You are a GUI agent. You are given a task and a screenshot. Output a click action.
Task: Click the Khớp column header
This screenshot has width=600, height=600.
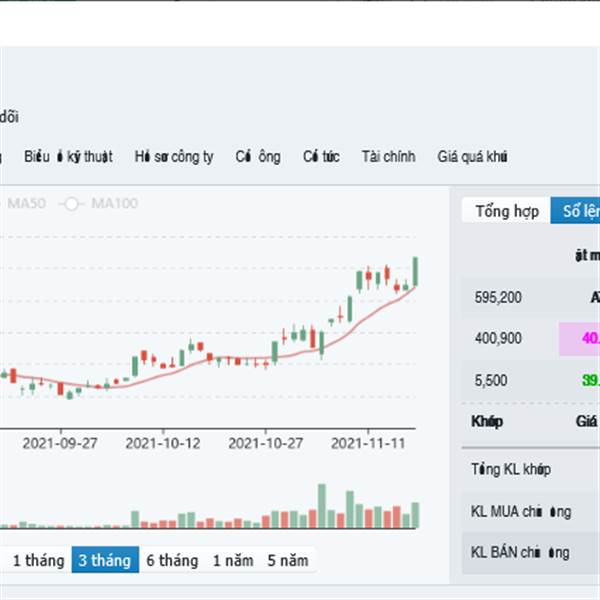[x=487, y=421]
